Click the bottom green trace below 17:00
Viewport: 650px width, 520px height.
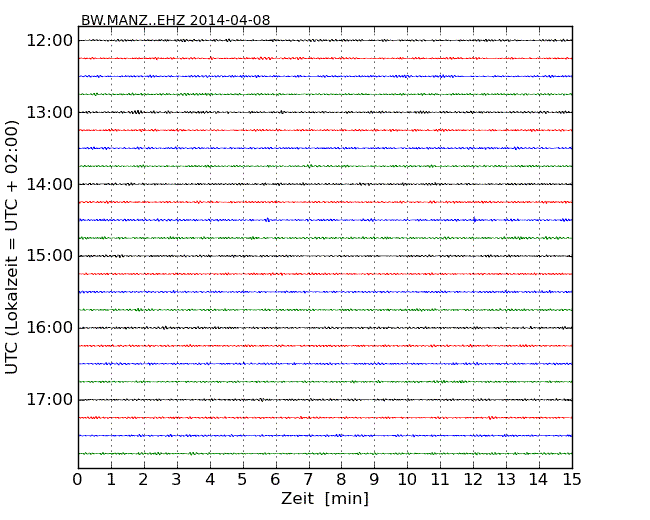[325, 454]
